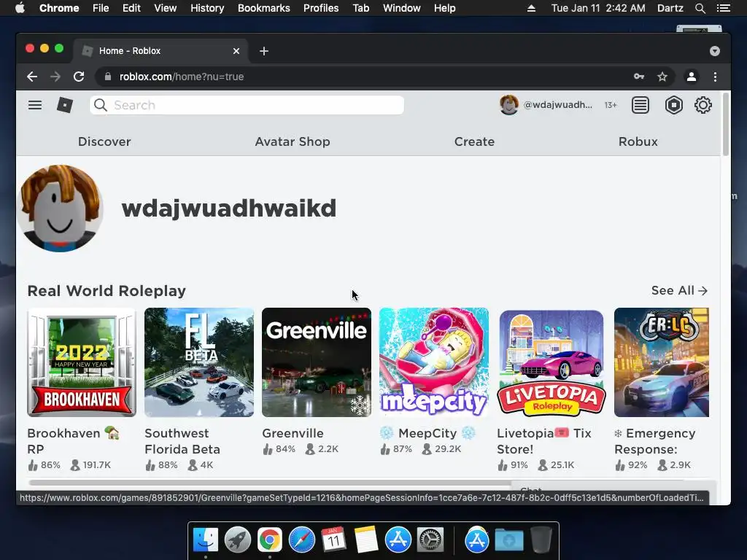Screen dimensions: 747x560
Task: Bookmark this page with star icon
Action: (x=662, y=77)
